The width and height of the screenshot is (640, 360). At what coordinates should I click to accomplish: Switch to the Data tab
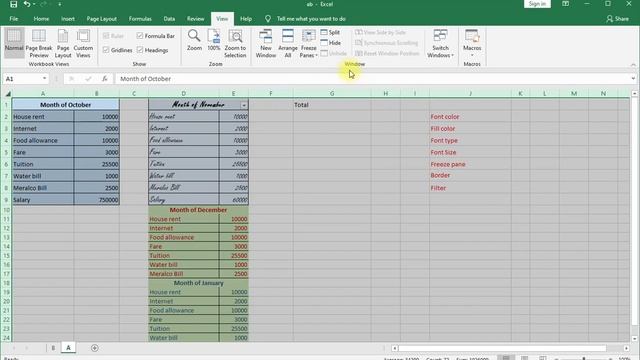pyautogui.click(x=169, y=19)
